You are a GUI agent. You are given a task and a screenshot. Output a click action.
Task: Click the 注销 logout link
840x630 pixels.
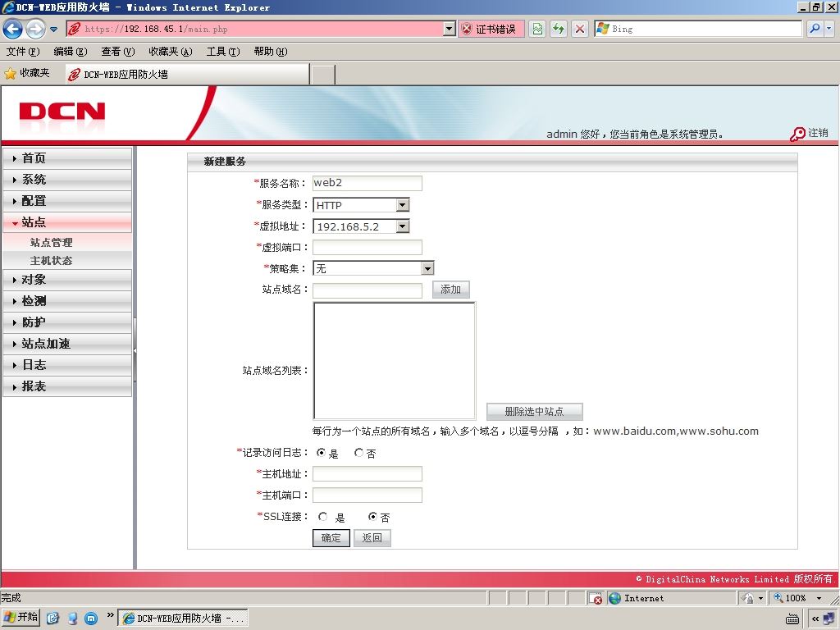click(x=810, y=134)
